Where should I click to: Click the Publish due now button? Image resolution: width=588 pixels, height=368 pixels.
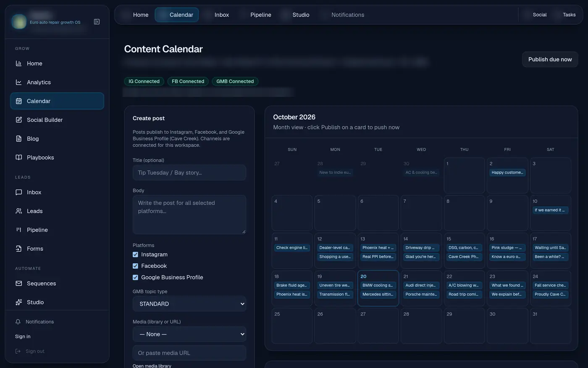[x=550, y=59]
